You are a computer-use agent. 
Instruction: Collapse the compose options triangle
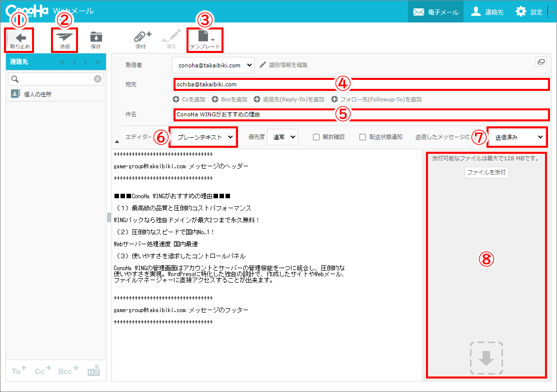coord(117,142)
